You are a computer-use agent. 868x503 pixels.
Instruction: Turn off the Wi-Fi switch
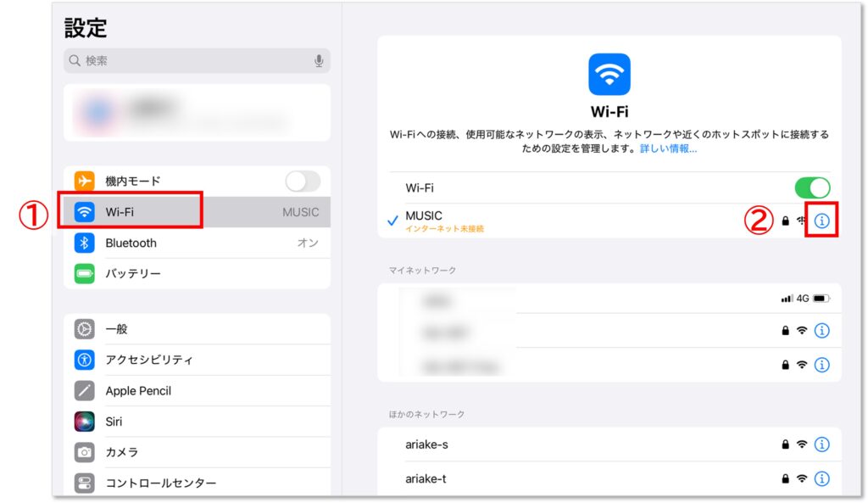coord(811,187)
